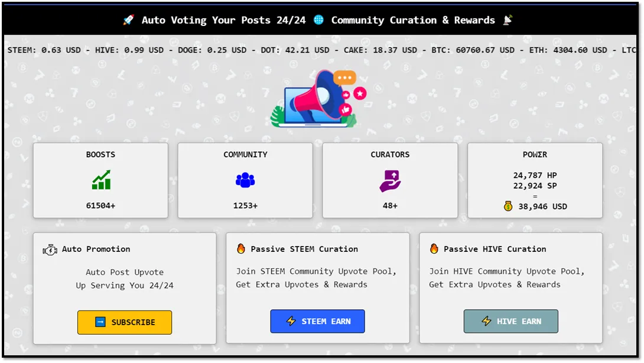
Task: Select the 1253+ community count
Action: (x=245, y=206)
